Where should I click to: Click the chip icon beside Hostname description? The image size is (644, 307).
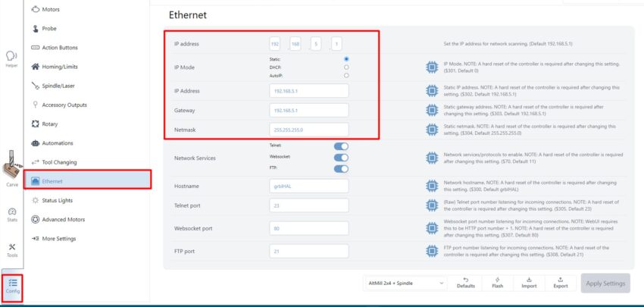(431, 186)
